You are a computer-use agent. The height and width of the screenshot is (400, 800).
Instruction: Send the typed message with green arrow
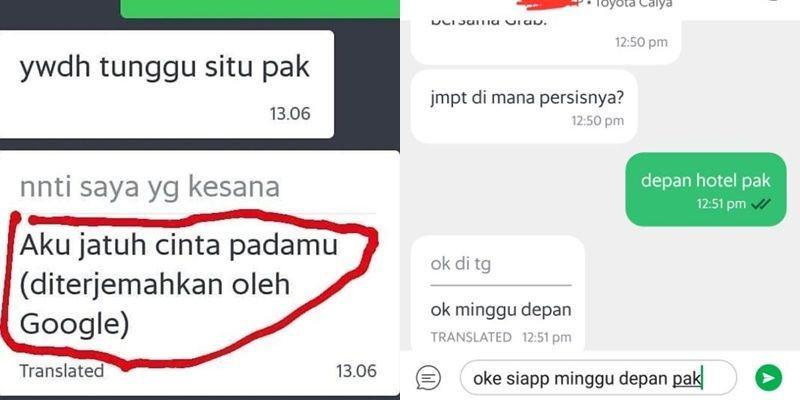point(768,378)
